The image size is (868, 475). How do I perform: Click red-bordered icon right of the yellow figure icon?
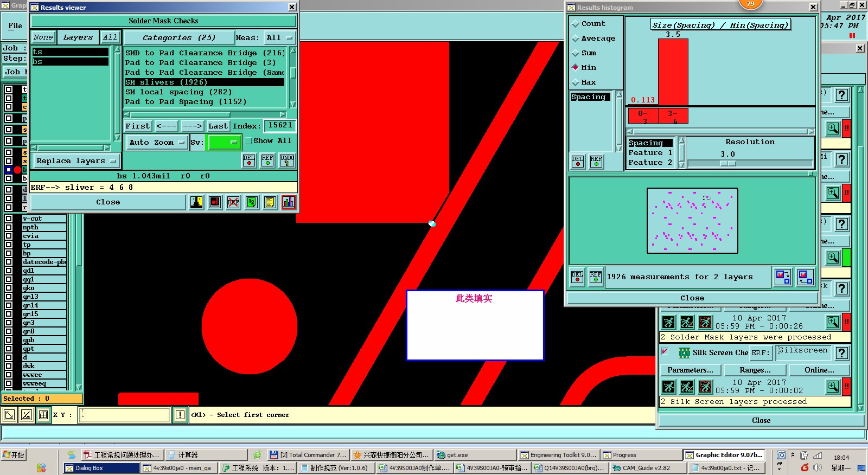pyautogui.click(x=215, y=202)
